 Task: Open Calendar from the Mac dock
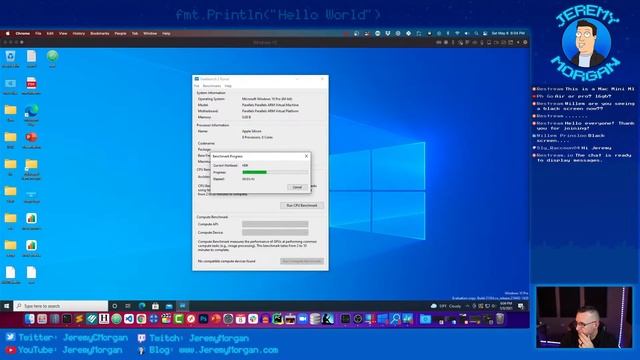(240, 319)
